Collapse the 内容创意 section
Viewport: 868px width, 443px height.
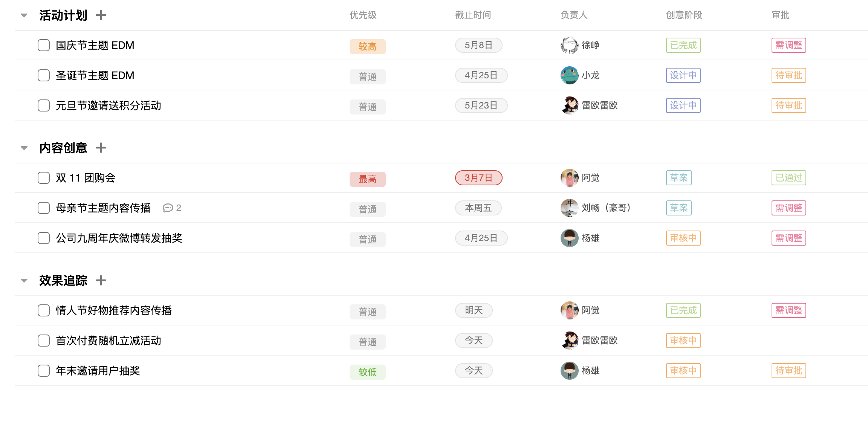24,148
